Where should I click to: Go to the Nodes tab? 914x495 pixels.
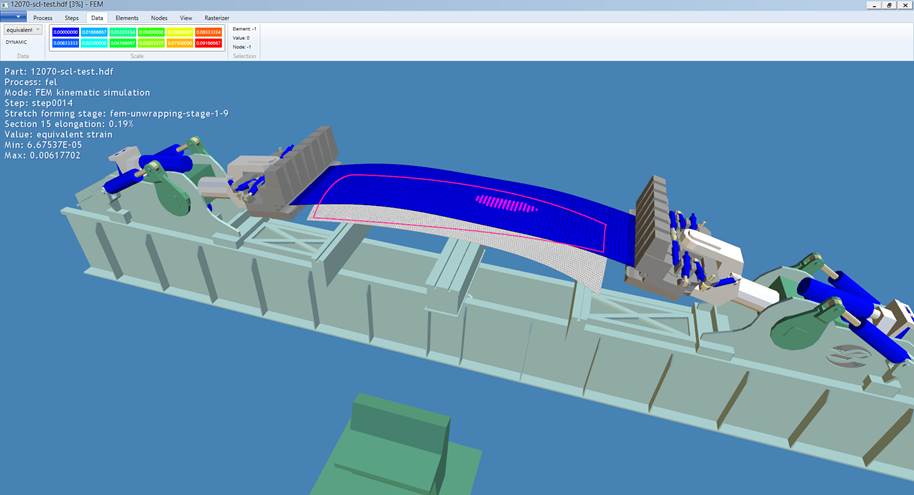pyautogui.click(x=159, y=18)
